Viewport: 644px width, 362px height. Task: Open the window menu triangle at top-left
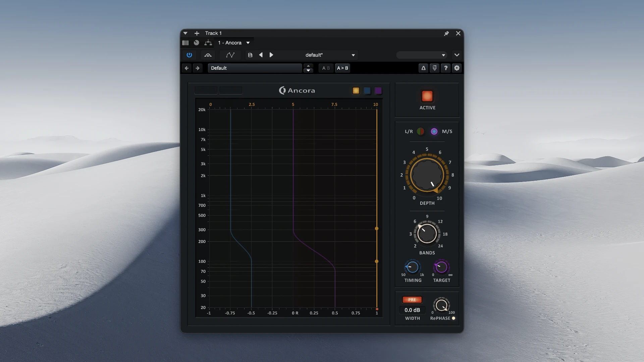click(185, 33)
